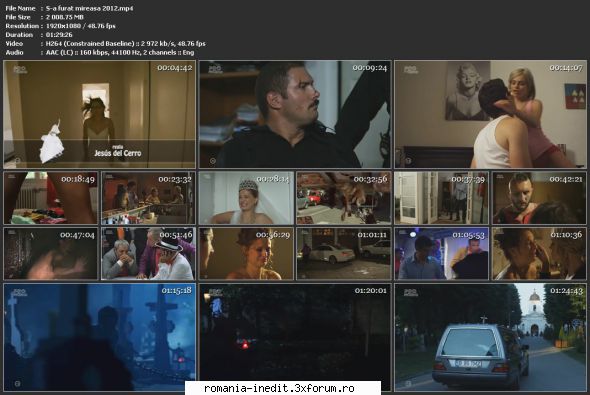
Task: Open the thumbnail stamped 00:14:07
Action: tap(490, 114)
